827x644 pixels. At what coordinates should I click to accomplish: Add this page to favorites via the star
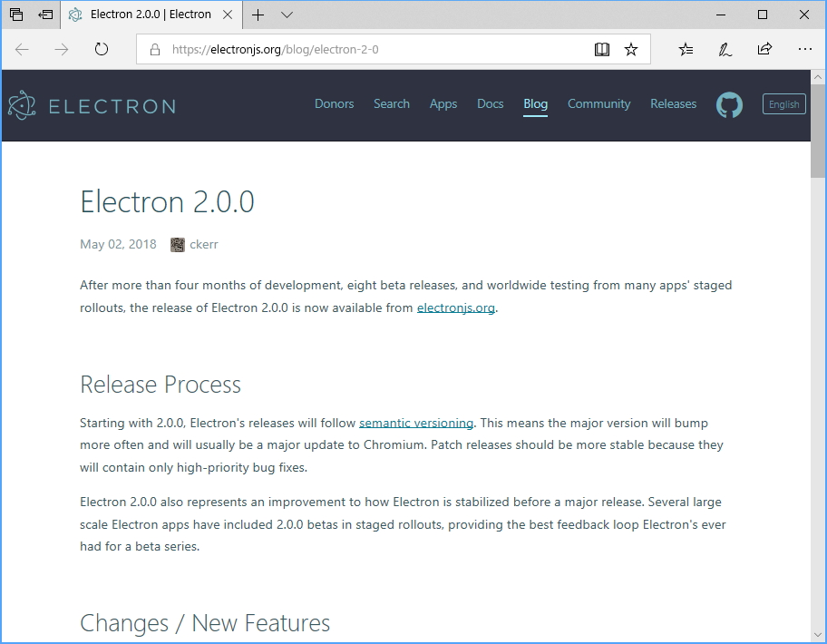click(630, 49)
